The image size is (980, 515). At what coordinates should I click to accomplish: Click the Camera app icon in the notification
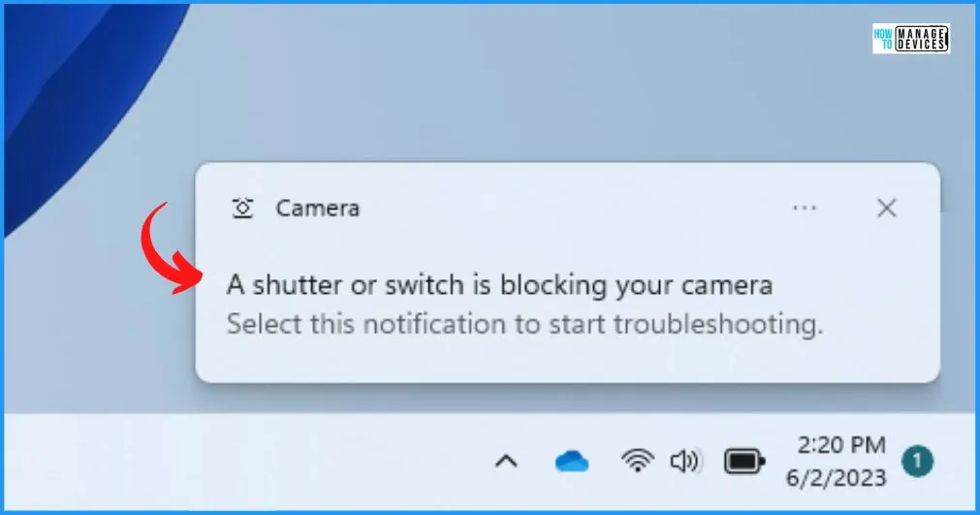click(242, 209)
